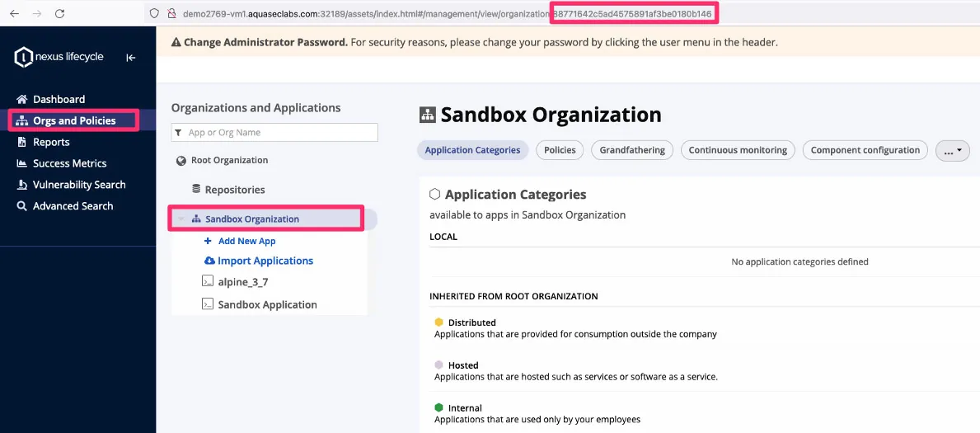This screenshot has width=980, height=433.
Task: Click the 'Organizations and Applications' heading
Action: pos(256,107)
